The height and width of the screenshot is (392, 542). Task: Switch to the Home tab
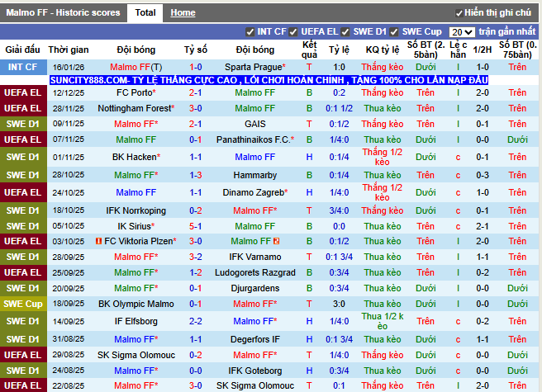pos(183,12)
